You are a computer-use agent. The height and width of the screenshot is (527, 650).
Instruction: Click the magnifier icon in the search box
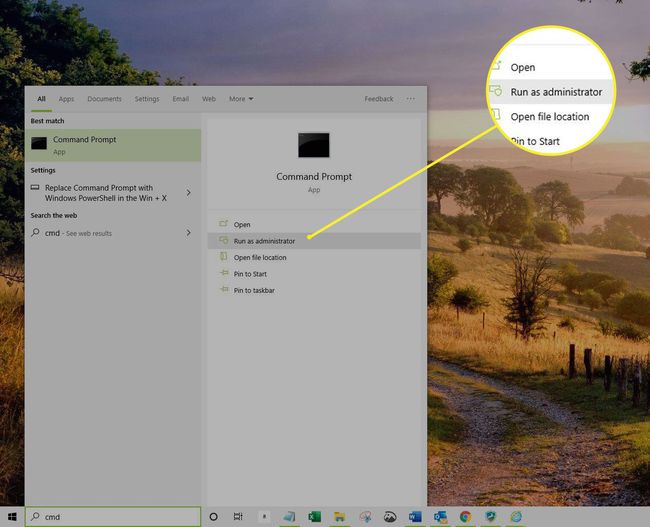pyautogui.click(x=36, y=517)
